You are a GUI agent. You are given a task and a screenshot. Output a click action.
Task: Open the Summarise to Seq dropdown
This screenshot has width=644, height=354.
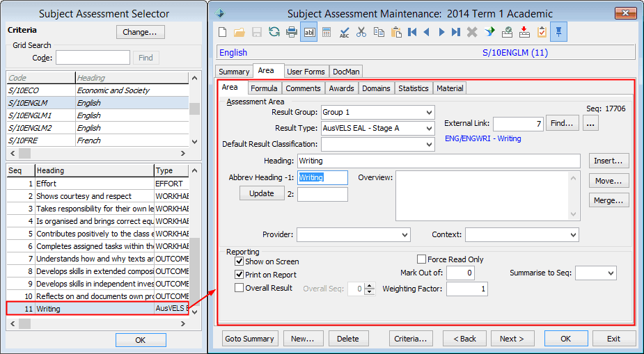click(611, 273)
